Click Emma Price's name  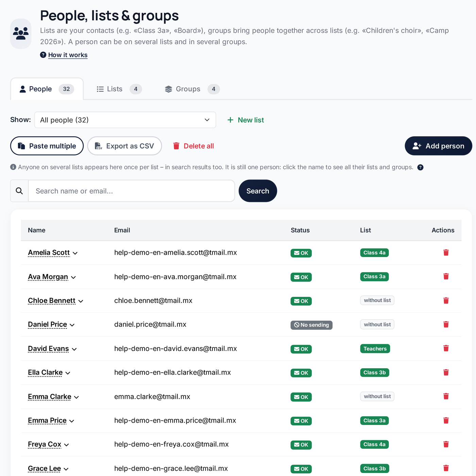coord(47,421)
